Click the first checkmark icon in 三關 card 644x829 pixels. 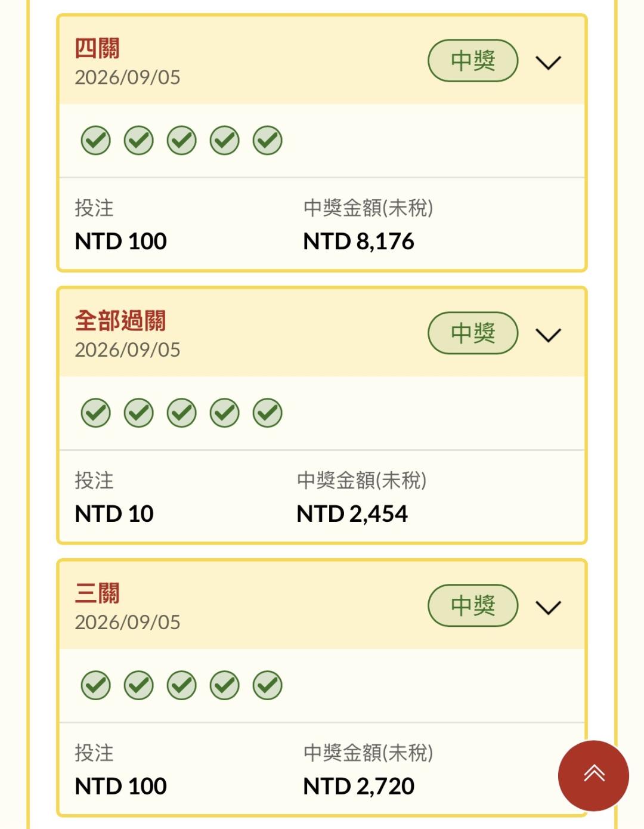pyautogui.click(x=96, y=686)
